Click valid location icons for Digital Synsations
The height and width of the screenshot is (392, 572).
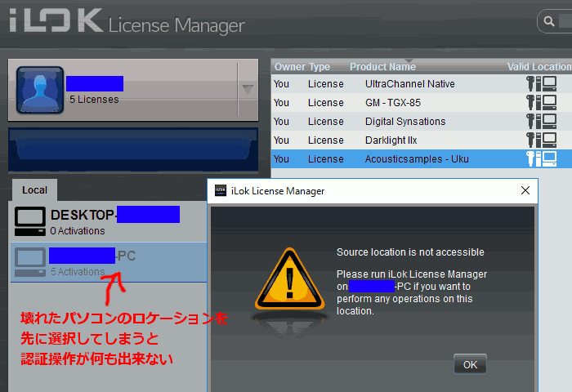coord(541,122)
